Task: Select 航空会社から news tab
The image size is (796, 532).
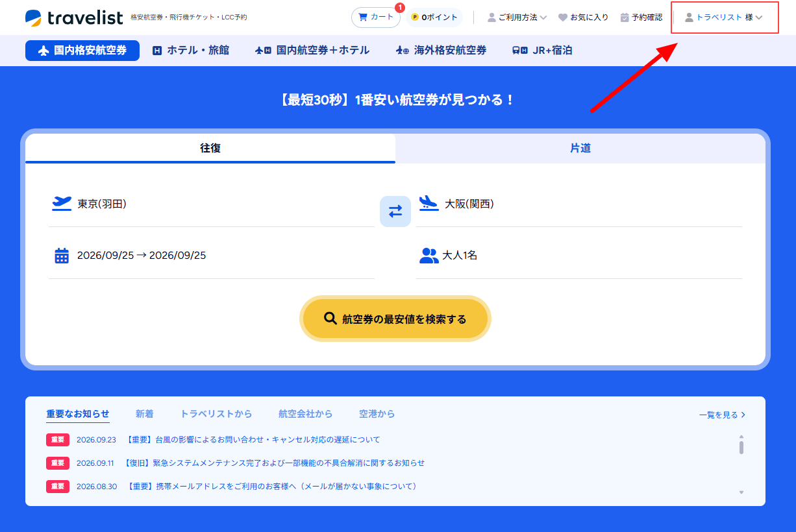Action: tap(306, 414)
